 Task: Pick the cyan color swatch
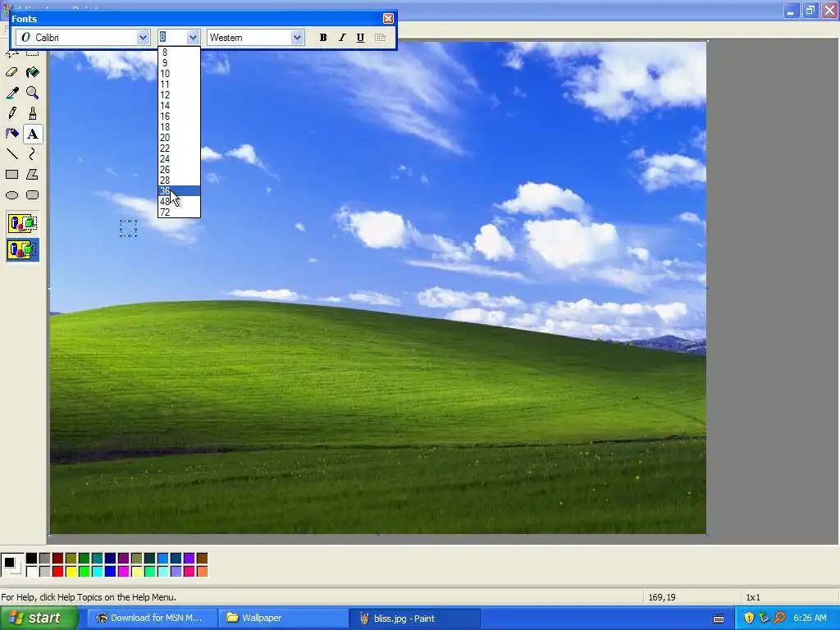[97, 572]
